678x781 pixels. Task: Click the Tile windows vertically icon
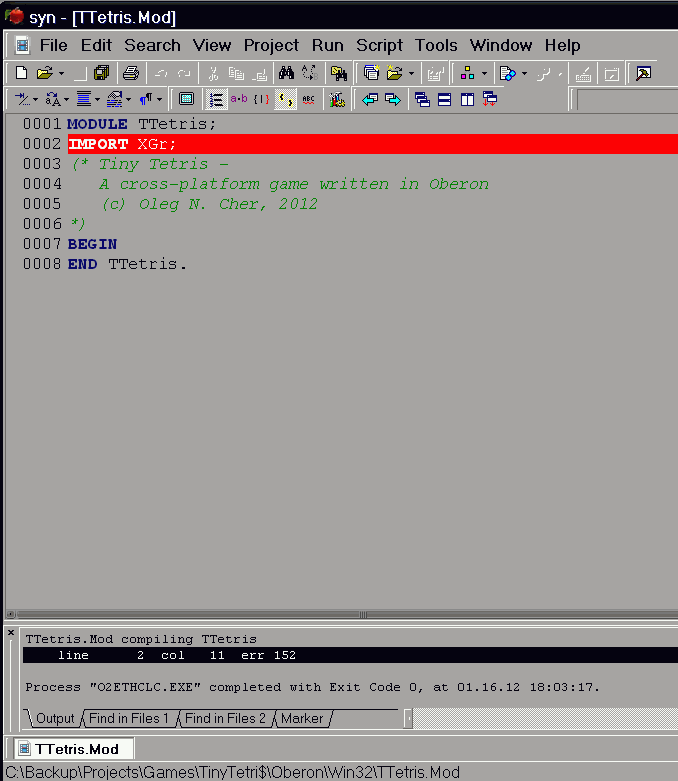click(467, 99)
